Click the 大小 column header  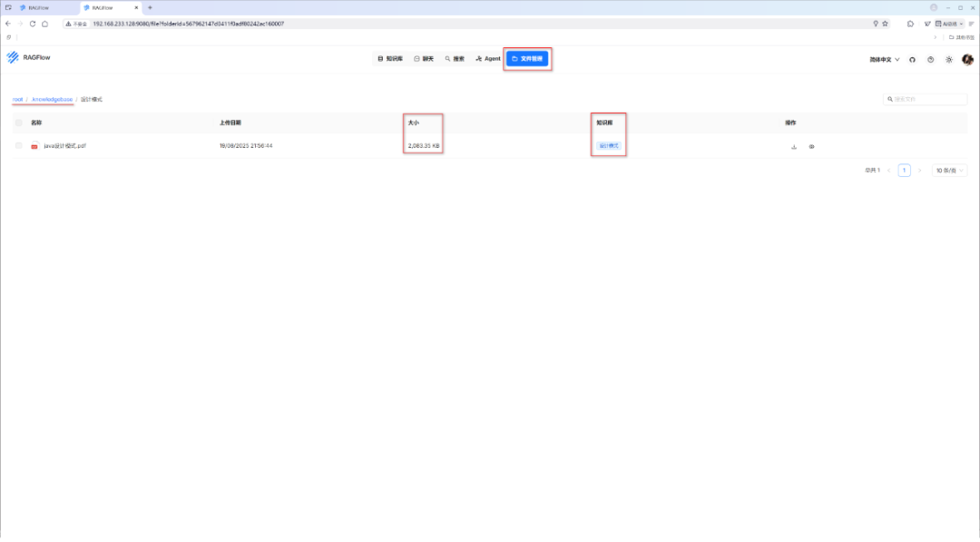(x=413, y=123)
